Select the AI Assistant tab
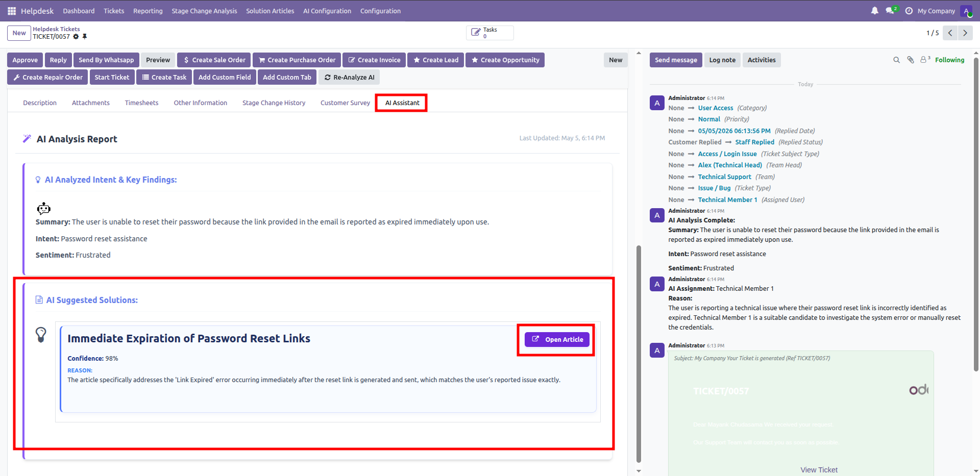The width and height of the screenshot is (980, 476). [x=402, y=103]
